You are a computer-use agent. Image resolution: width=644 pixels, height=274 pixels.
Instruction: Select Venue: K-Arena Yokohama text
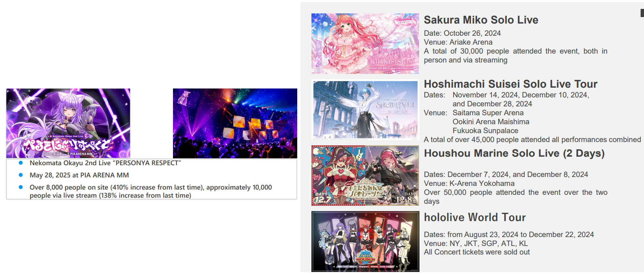tap(469, 183)
